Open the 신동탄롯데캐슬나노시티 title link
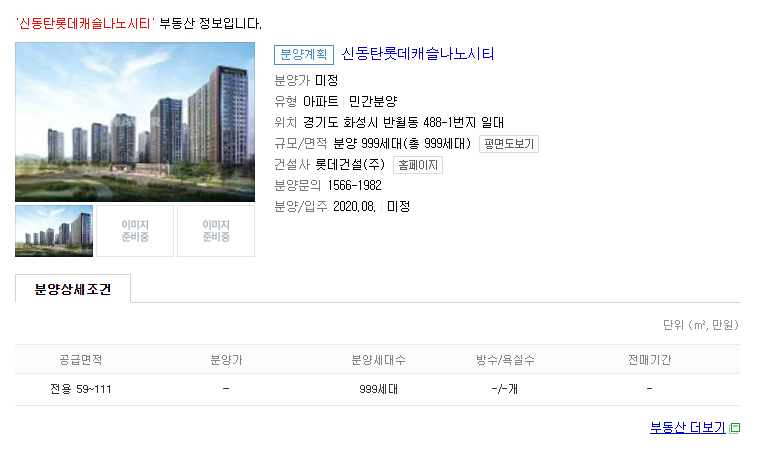The width and height of the screenshot is (760, 456). click(417, 54)
